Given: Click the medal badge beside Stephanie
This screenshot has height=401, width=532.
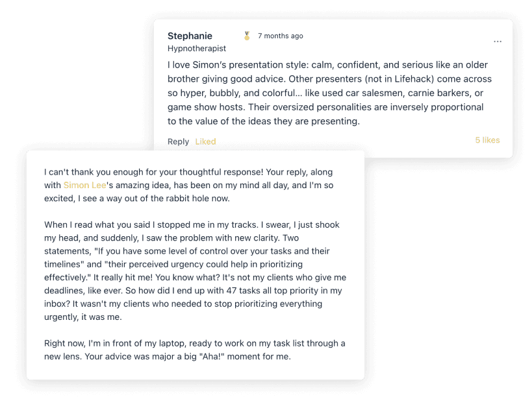Looking at the screenshot, I should [x=247, y=36].
